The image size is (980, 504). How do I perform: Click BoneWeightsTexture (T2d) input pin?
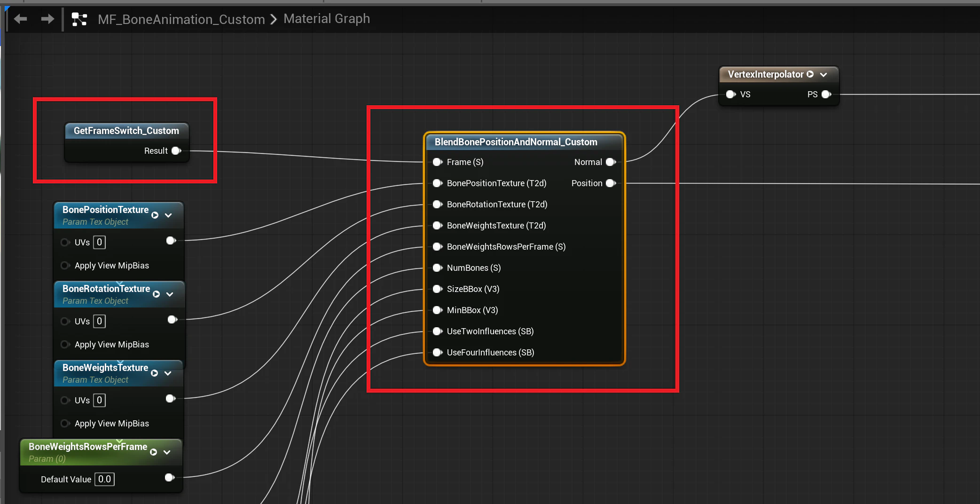point(438,226)
